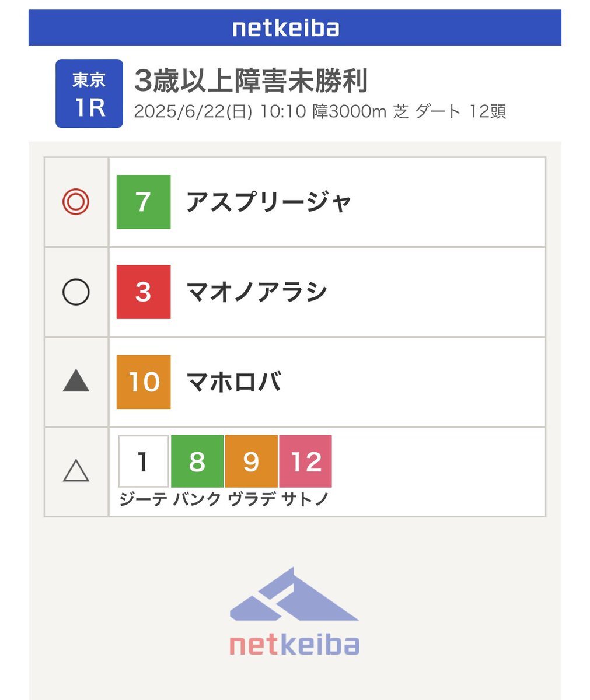Click the single circle rival mark
The width and height of the screenshot is (590, 700).
(76, 292)
